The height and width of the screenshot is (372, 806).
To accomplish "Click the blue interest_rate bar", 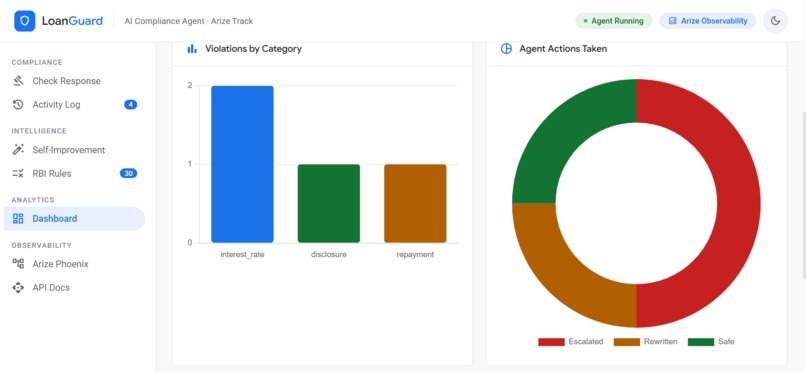I will pos(242,164).
